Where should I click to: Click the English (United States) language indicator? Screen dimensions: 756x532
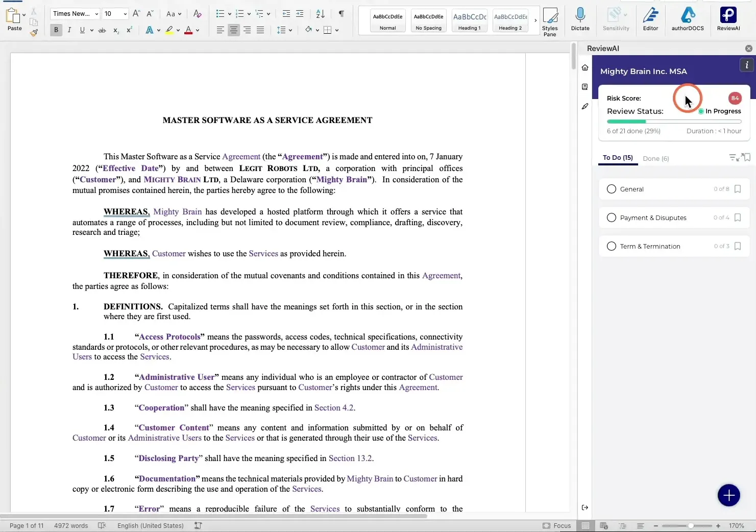pyautogui.click(x=150, y=525)
